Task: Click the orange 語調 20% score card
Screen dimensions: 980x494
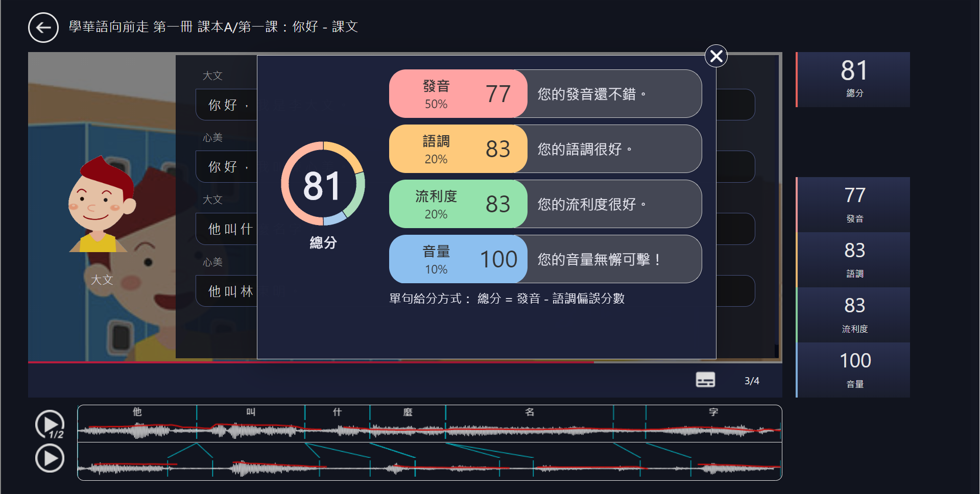Action: (458, 149)
